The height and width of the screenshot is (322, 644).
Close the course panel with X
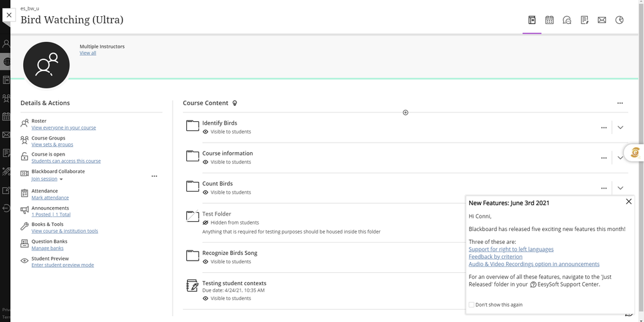pos(9,15)
